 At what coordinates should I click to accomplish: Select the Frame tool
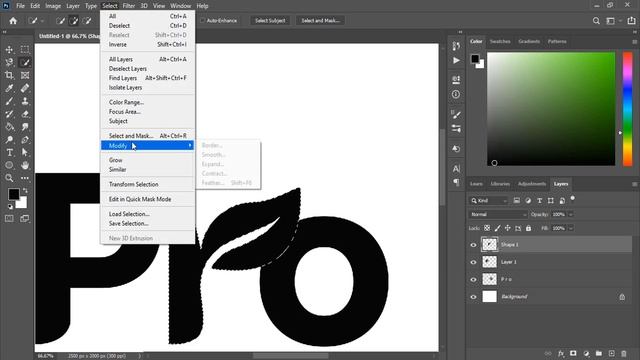pos(25,75)
